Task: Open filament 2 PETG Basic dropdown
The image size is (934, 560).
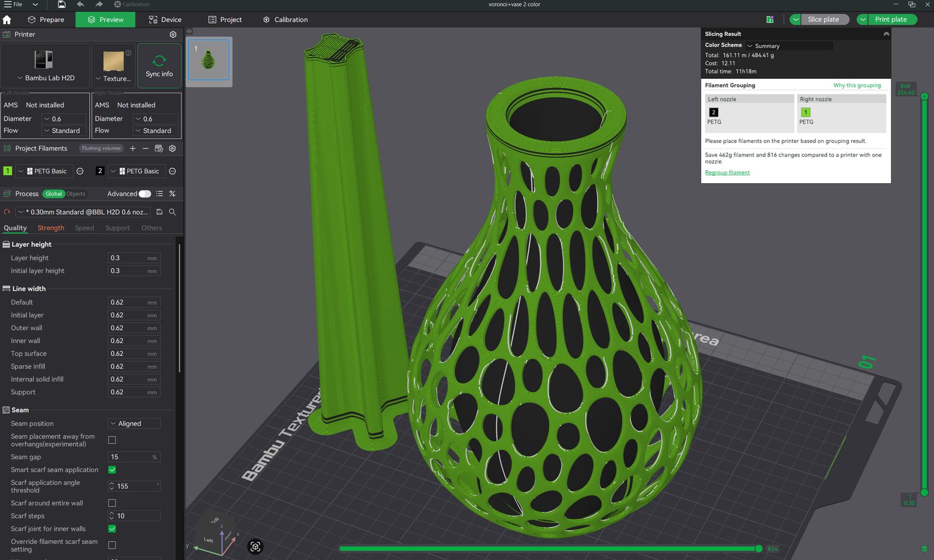Action: coord(135,171)
